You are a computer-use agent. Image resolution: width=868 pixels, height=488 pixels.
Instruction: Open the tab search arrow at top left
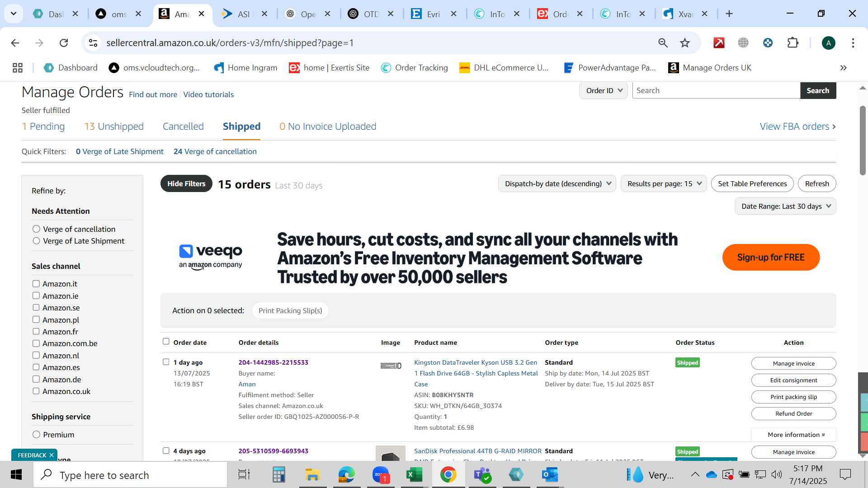14,14
